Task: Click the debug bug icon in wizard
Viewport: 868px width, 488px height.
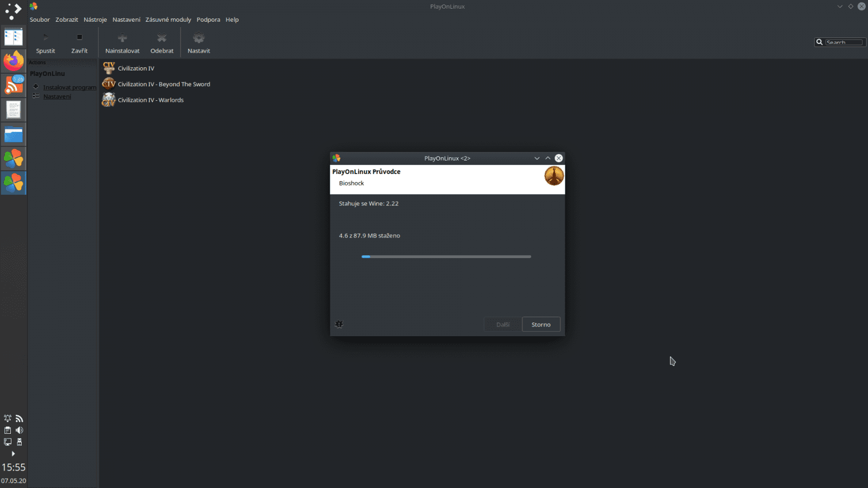Action: coord(339,324)
